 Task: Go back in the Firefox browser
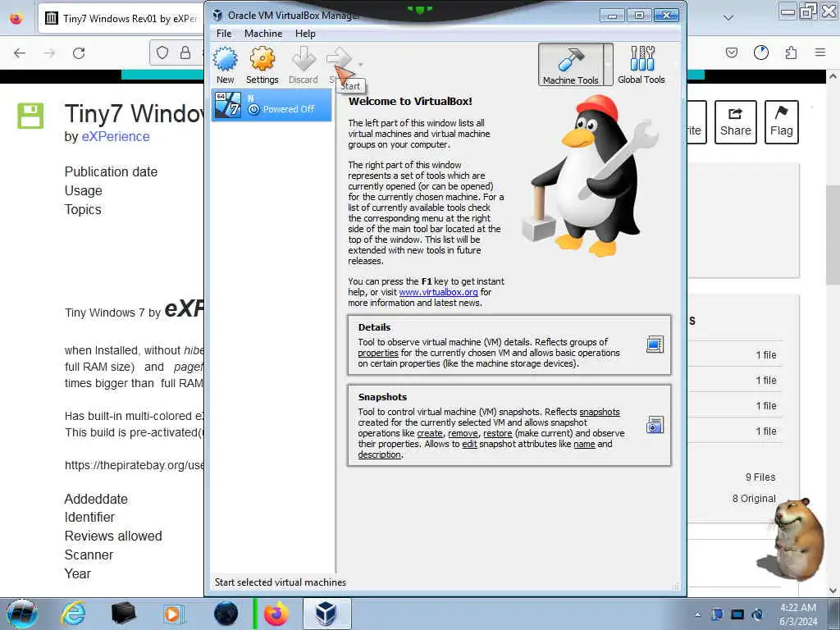(20, 53)
